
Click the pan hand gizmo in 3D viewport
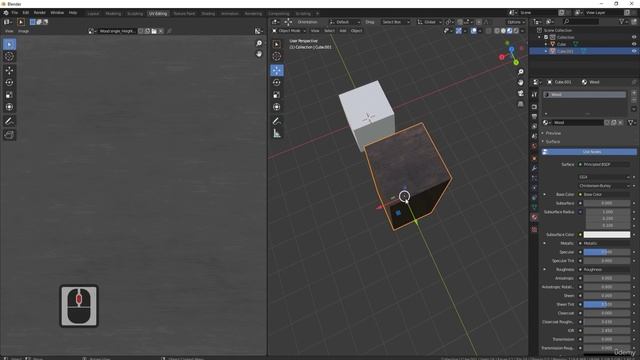point(520,82)
